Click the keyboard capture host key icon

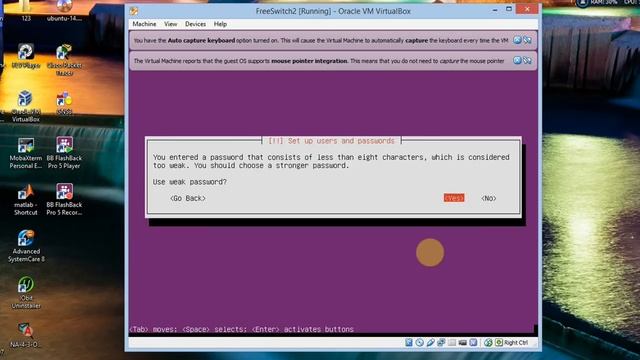499,342
